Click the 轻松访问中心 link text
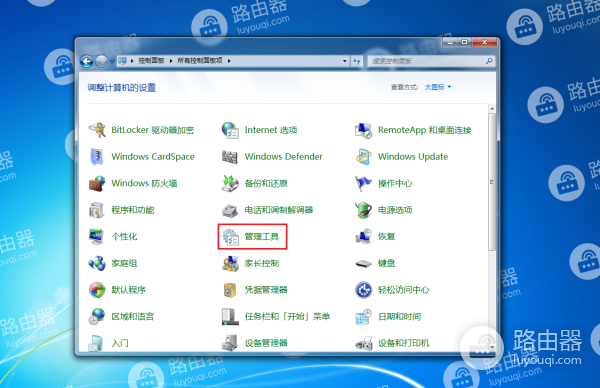Image resolution: width=600 pixels, height=388 pixels. pyautogui.click(x=404, y=290)
